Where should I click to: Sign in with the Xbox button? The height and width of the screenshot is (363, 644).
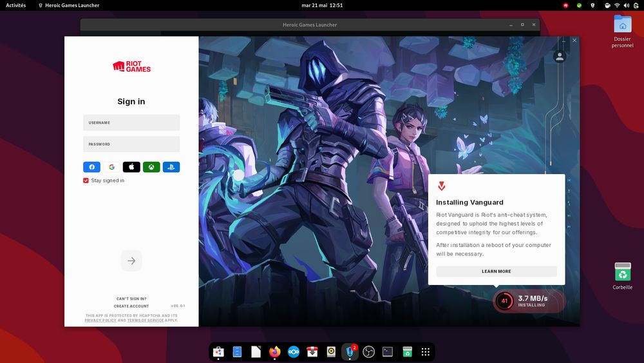[151, 167]
